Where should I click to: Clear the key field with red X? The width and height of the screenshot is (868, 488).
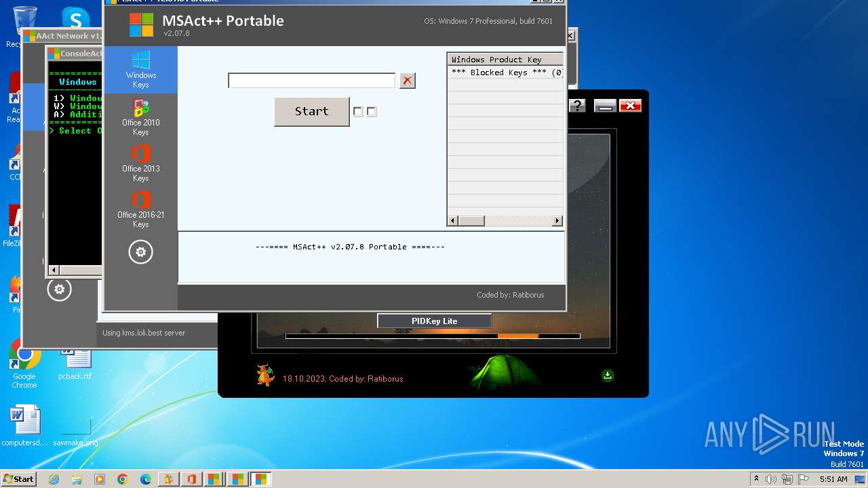pos(407,81)
